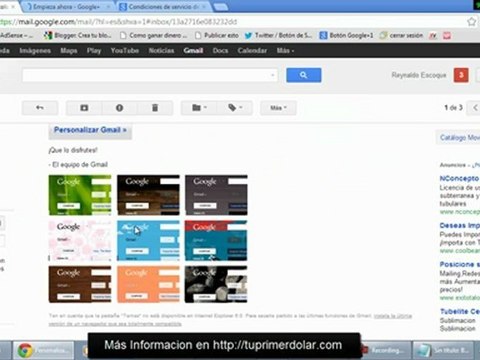This screenshot has height=360, width=480.
Task: Select the black and white photo theme thumbnail
Action: click(216, 284)
